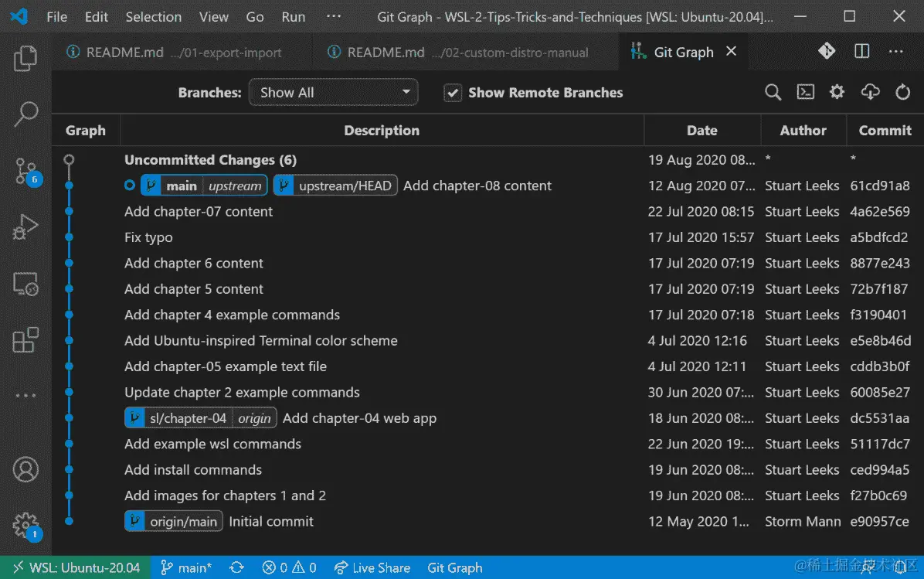Open the Branches 'Show All' dropdown
Viewport: 924px width, 579px height.
click(333, 92)
